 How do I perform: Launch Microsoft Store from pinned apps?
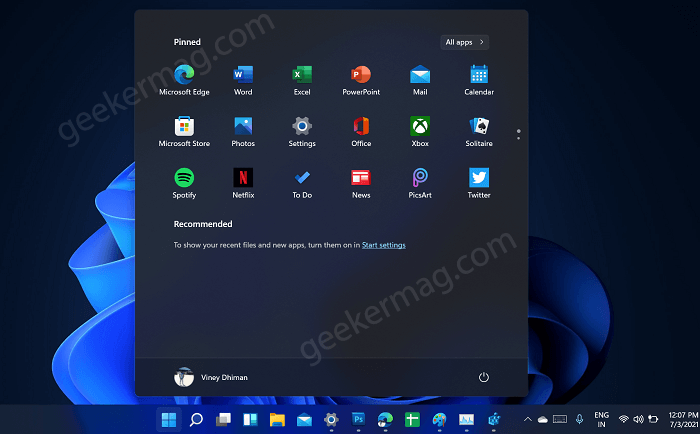point(184,132)
